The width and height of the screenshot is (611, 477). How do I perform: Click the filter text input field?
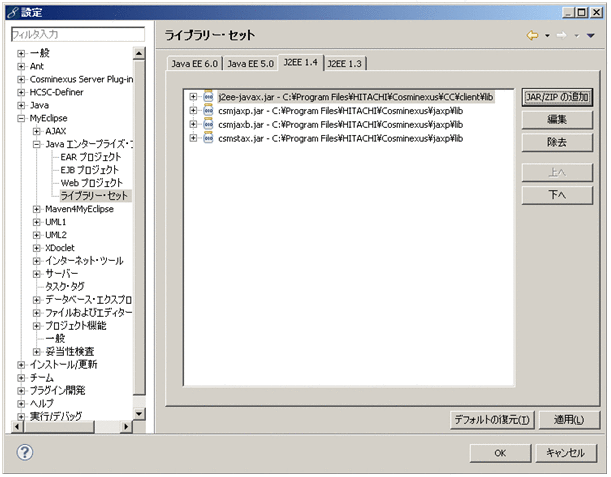tap(78, 34)
